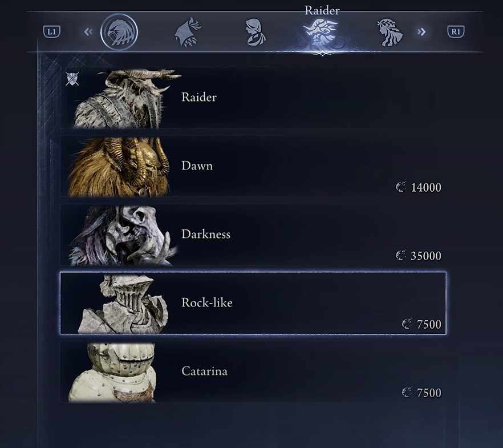Click the L1 shoulder button icon

(52, 31)
